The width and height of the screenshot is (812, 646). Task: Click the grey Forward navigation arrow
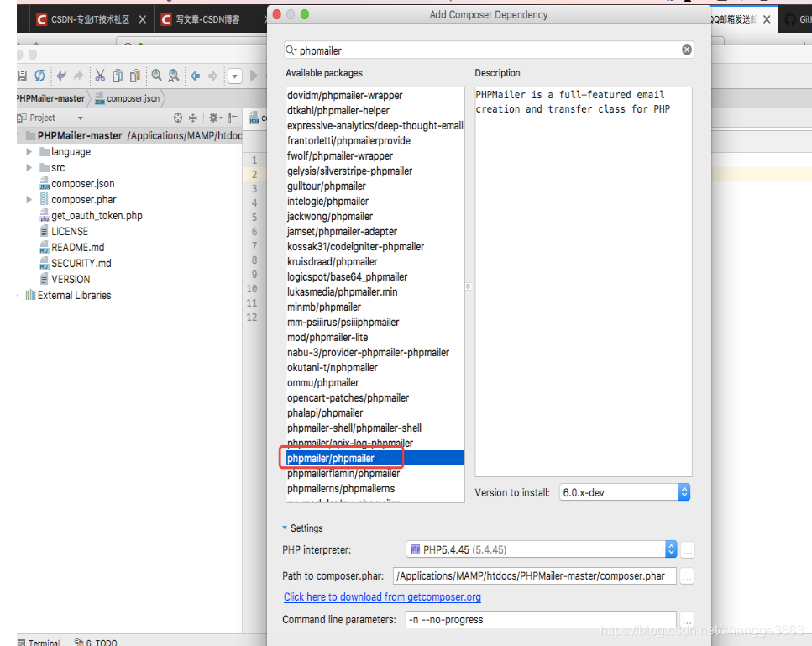pyautogui.click(x=212, y=76)
